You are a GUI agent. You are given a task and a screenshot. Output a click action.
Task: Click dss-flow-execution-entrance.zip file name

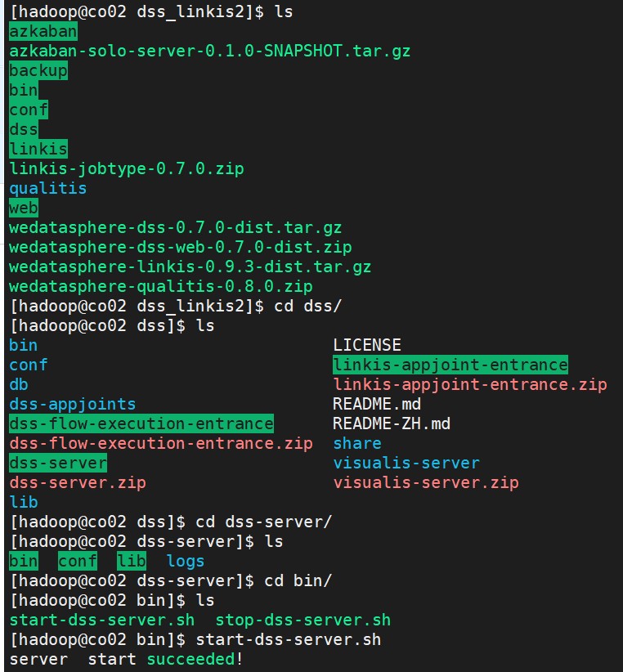point(161,444)
